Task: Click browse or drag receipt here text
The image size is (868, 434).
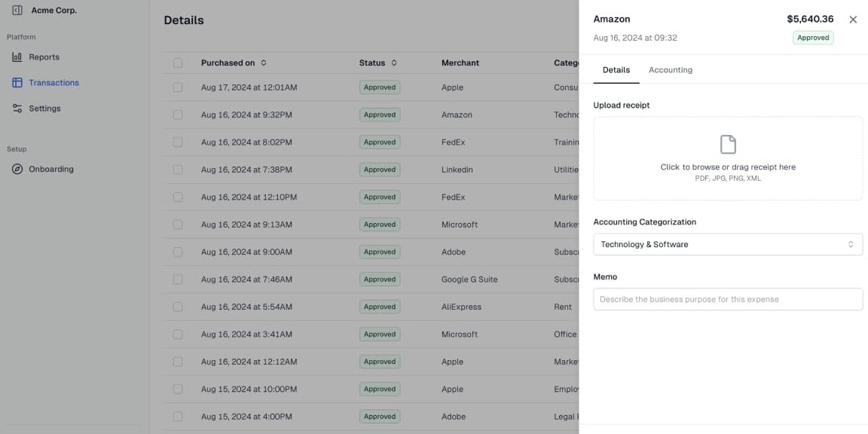Action: pyautogui.click(x=728, y=167)
